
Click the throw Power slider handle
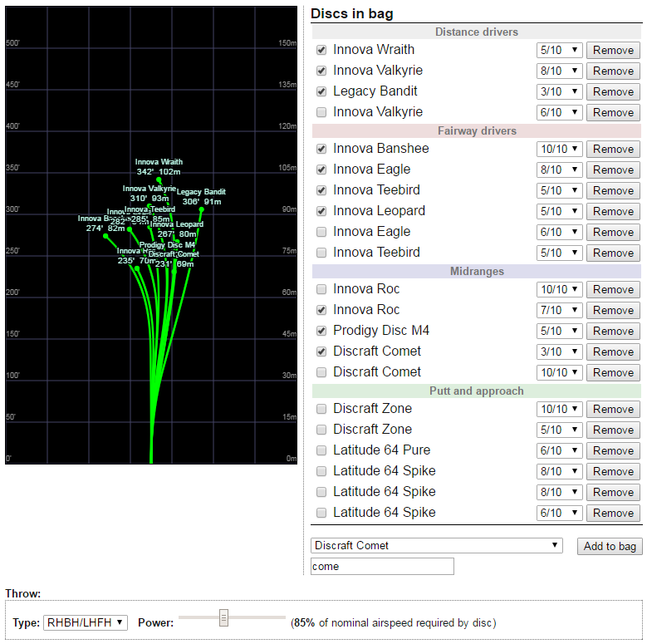point(223,617)
